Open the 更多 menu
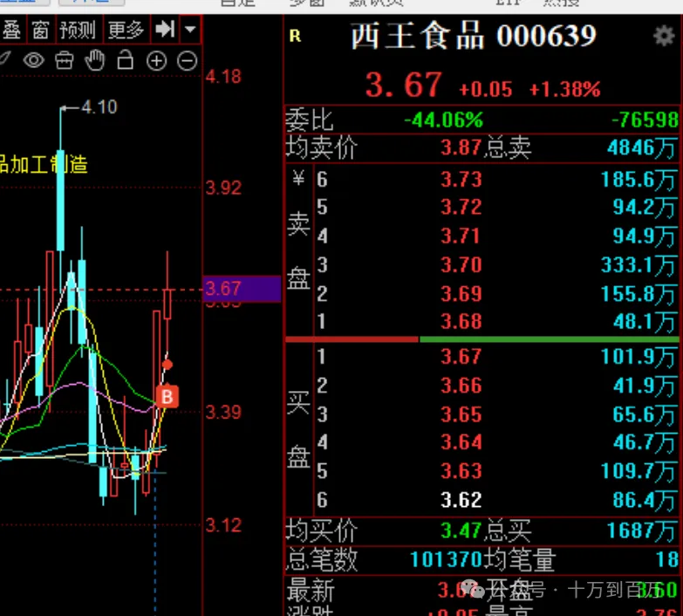Image resolution: width=683 pixels, height=616 pixels. [x=125, y=31]
